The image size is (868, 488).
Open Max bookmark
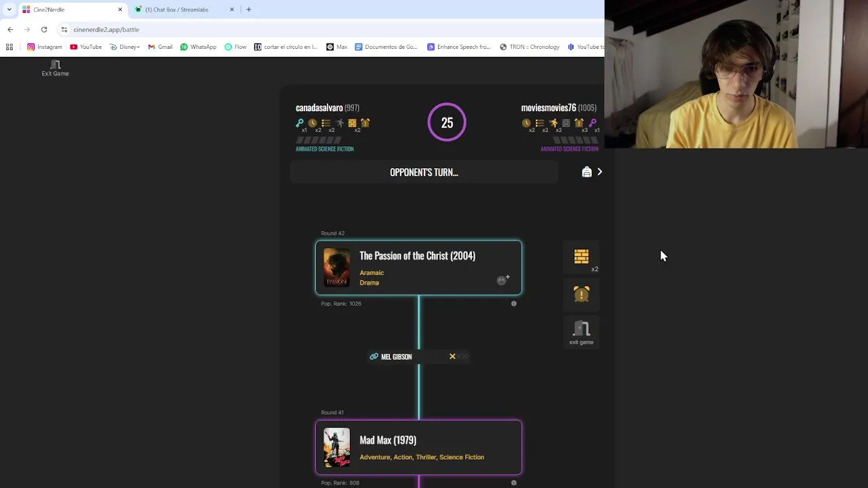click(x=336, y=47)
